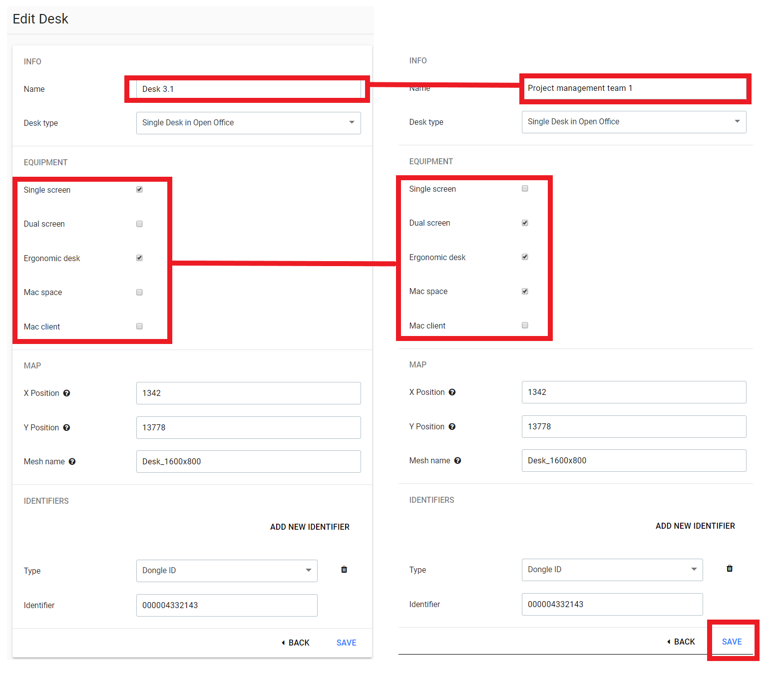784x674 pixels.
Task: Open Desk type dropdown in the Desk 3.1 form
Action: (x=249, y=123)
